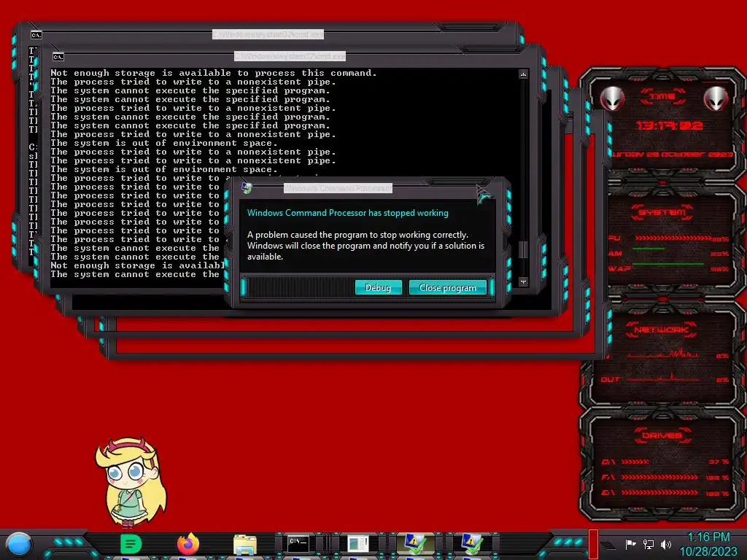Click the front cmd vertical scrollbar thumb
747x560 pixels.
pos(524,249)
